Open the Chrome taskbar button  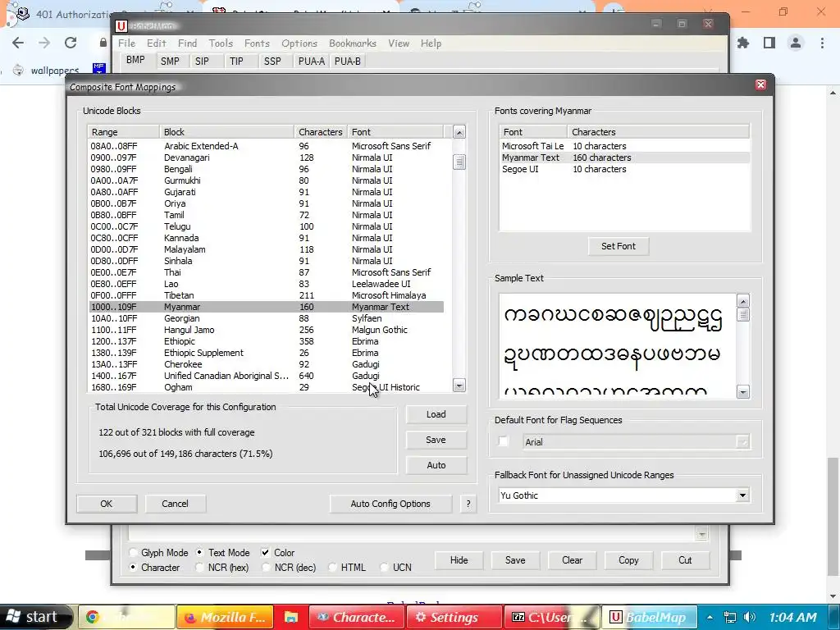pyautogui.click(x=127, y=617)
